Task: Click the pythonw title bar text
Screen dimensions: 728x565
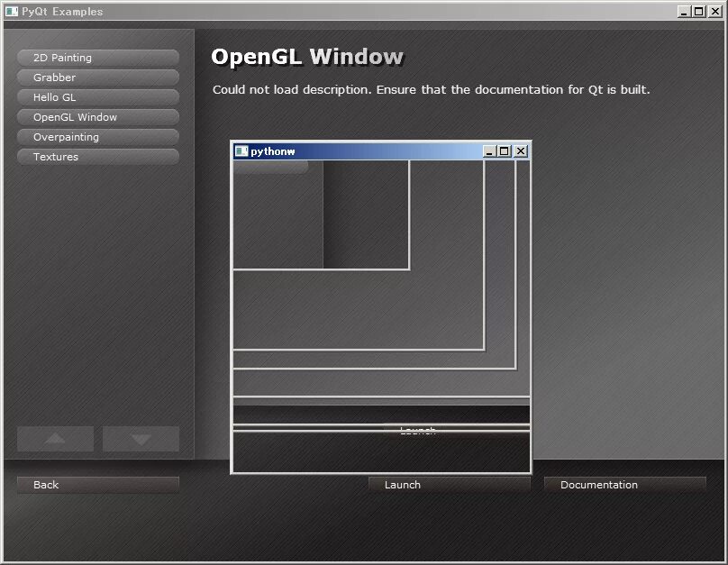Action: pos(272,151)
